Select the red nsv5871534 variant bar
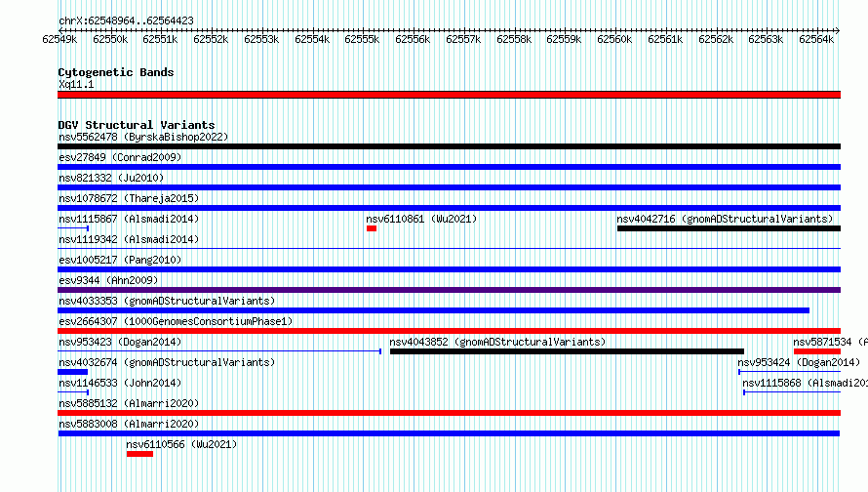 pos(817,351)
